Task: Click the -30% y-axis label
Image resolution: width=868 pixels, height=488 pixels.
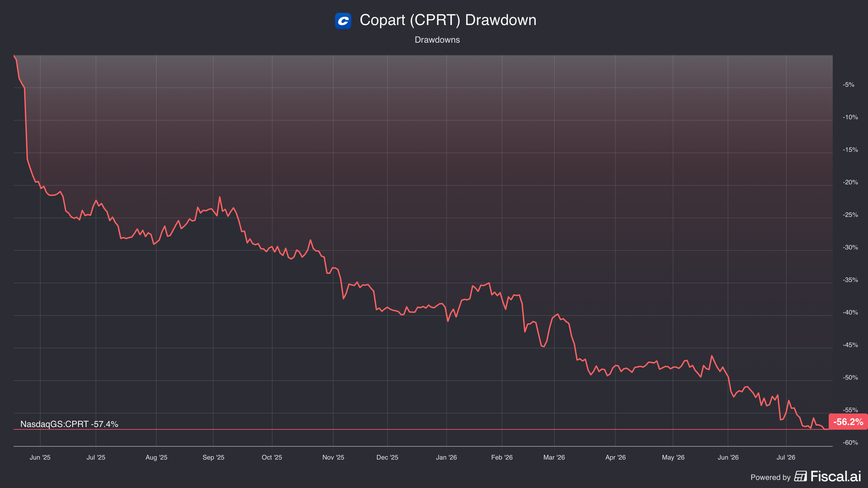Action: click(x=850, y=247)
